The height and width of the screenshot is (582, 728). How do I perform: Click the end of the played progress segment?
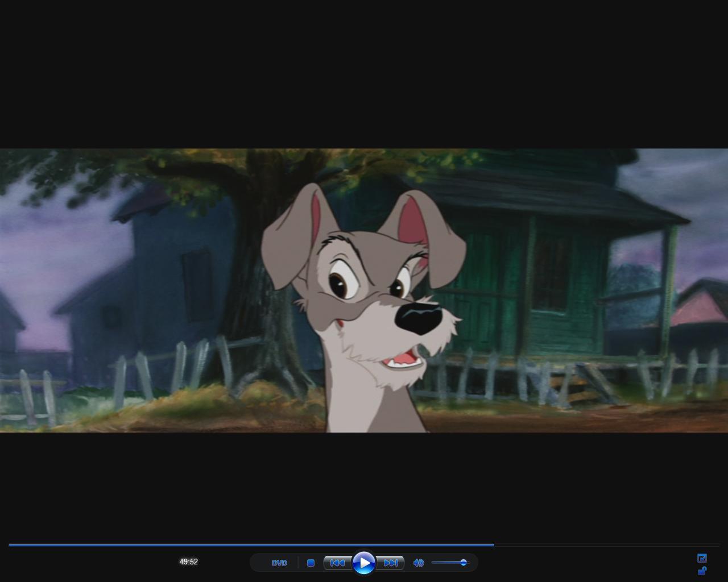[x=493, y=545]
